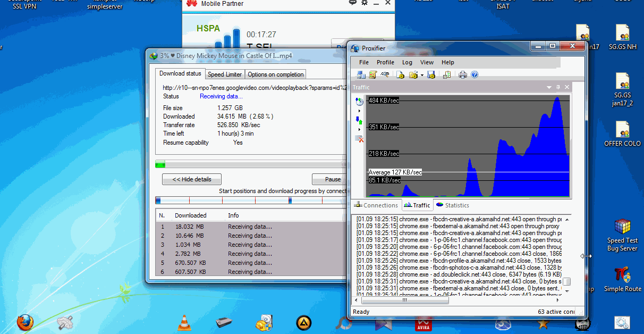This screenshot has width=644, height=334.
Task: Open the Options on completion tab
Action: pyautogui.click(x=276, y=74)
